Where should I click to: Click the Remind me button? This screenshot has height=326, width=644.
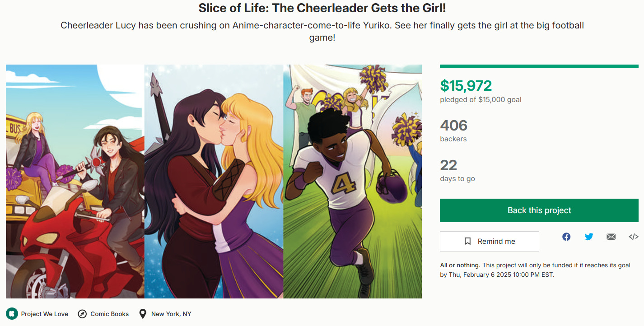pyautogui.click(x=490, y=241)
